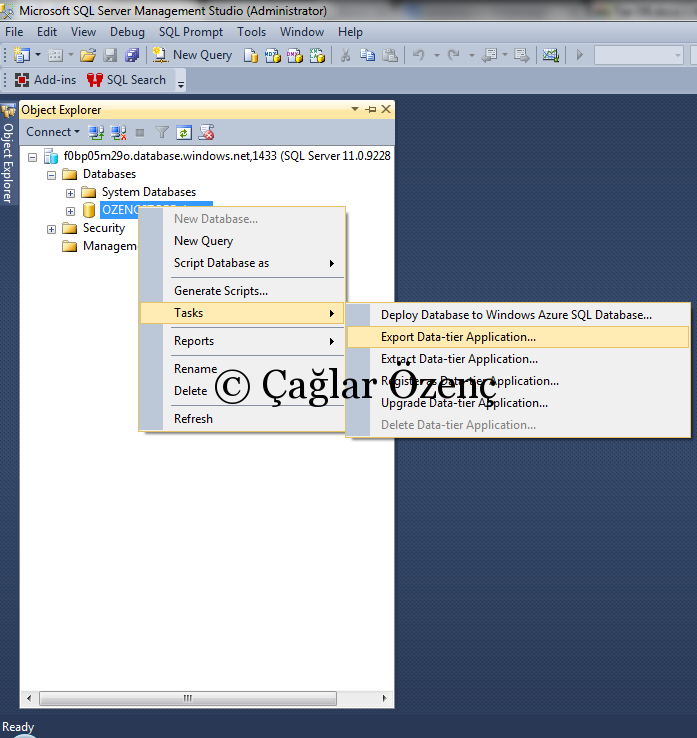The image size is (697, 738).
Task: Open the New Project dropdown arrow
Action: pos(38,55)
